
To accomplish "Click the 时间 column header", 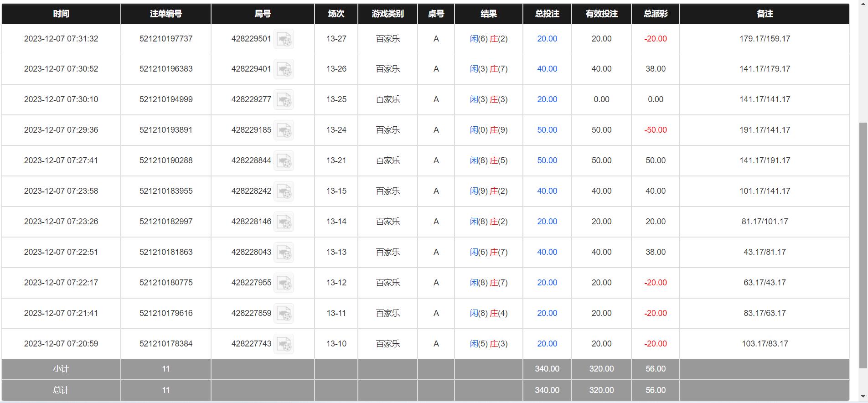I will (61, 14).
